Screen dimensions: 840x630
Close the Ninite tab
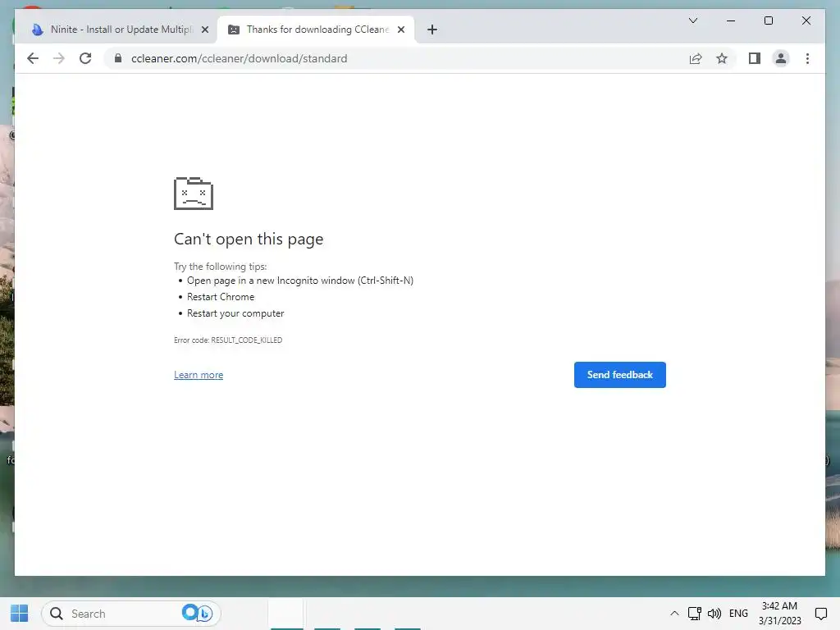click(x=204, y=30)
